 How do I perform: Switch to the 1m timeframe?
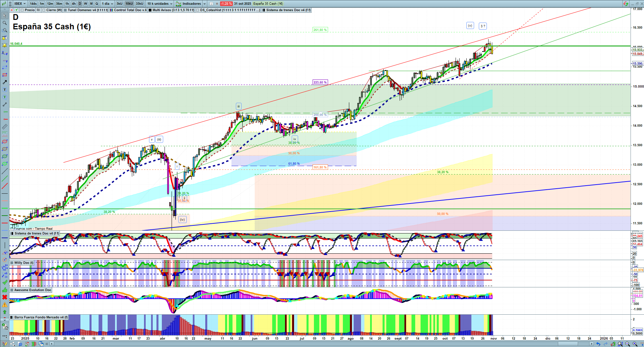pyautogui.click(x=42, y=4)
